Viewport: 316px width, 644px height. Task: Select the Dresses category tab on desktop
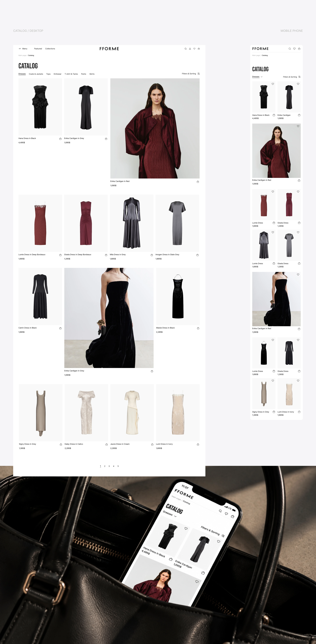pyautogui.click(x=22, y=74)
